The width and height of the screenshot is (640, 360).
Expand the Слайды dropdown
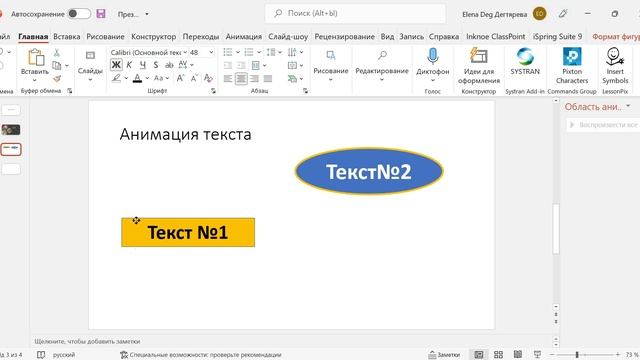click(x=90, y=79)
